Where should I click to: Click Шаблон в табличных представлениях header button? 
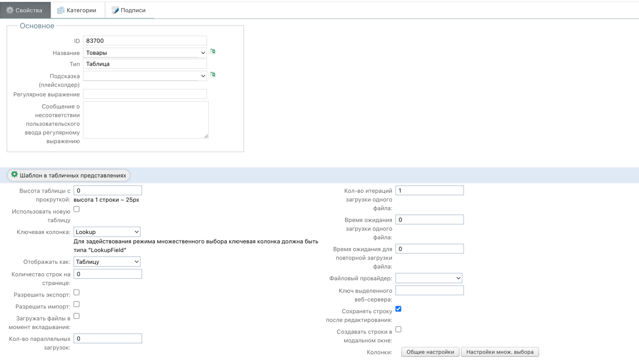click(x=69, y=175)
